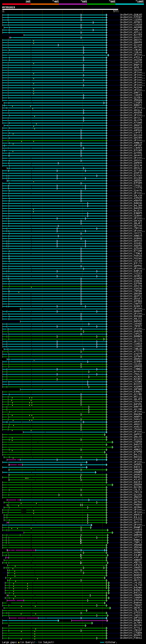Open hit UniRef100_B5DFX3

pyautogui.click(x=131, y=65)
